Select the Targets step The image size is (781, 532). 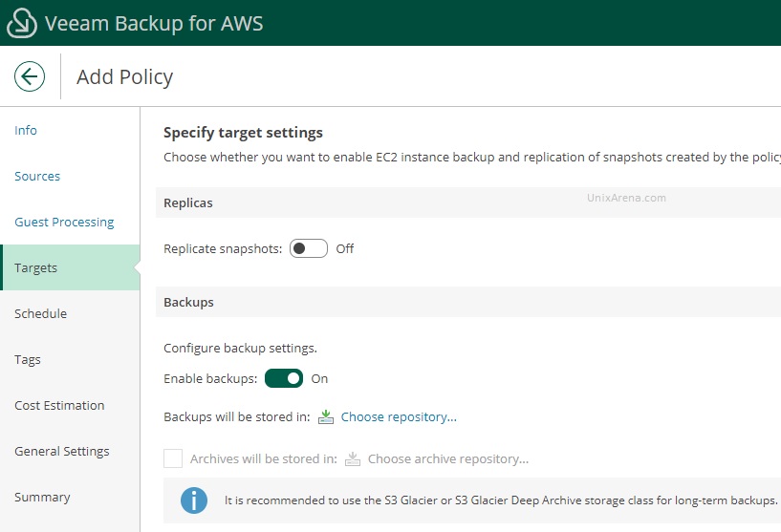70,267
